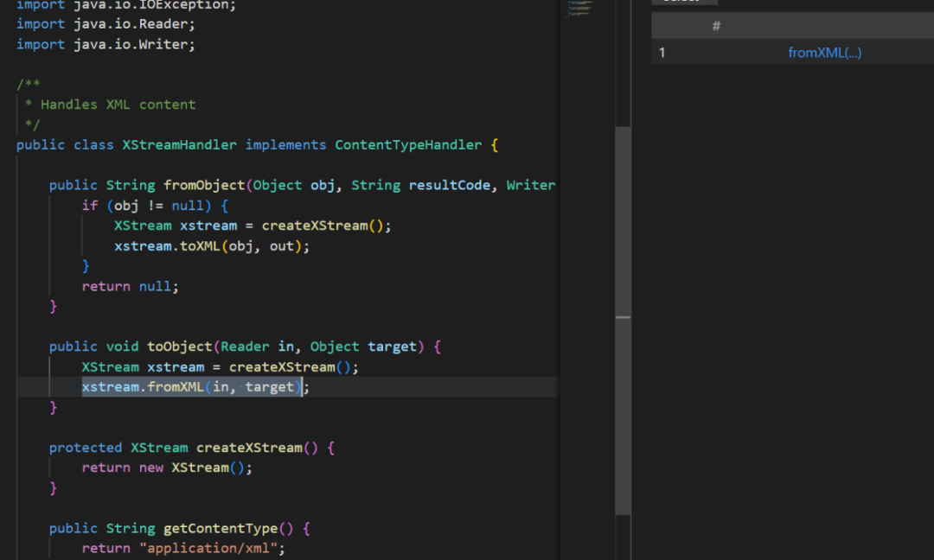Click the # column header
934x560 pixels.
pos(716,26)
